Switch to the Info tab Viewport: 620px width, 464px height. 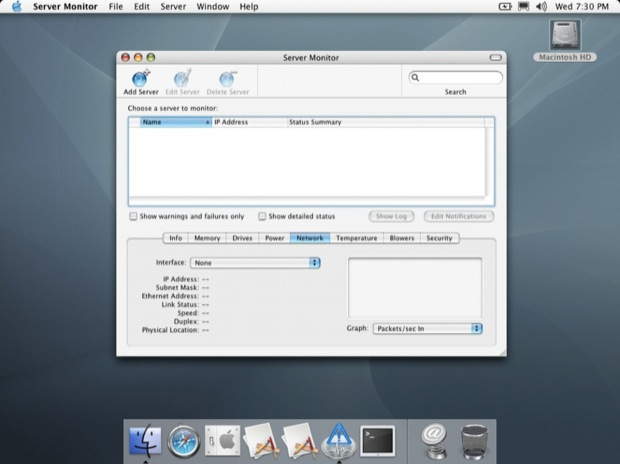176,238
